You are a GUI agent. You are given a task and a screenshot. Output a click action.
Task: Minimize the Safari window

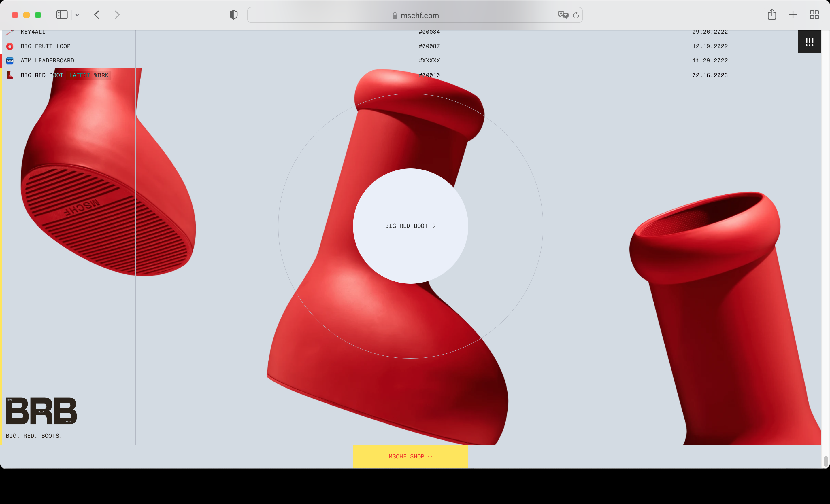tap(27, 15)
